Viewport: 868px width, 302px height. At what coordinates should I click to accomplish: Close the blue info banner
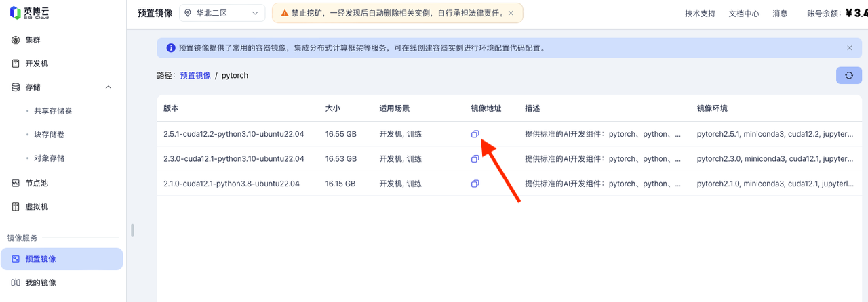coord(849,48)
